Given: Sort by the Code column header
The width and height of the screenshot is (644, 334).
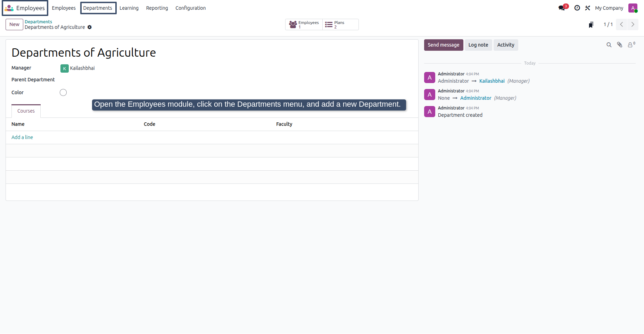Looking at the screenshot, I should 149,124.
